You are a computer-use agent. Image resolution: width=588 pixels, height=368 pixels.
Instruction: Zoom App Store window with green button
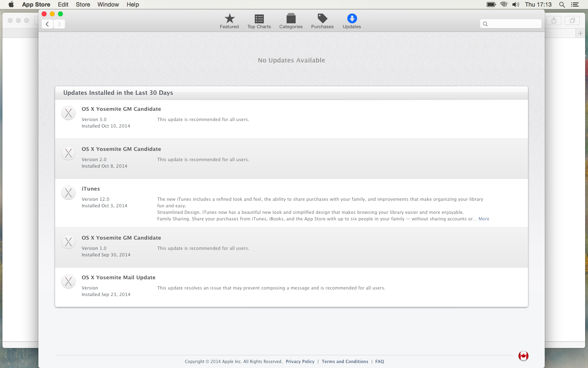60,14
